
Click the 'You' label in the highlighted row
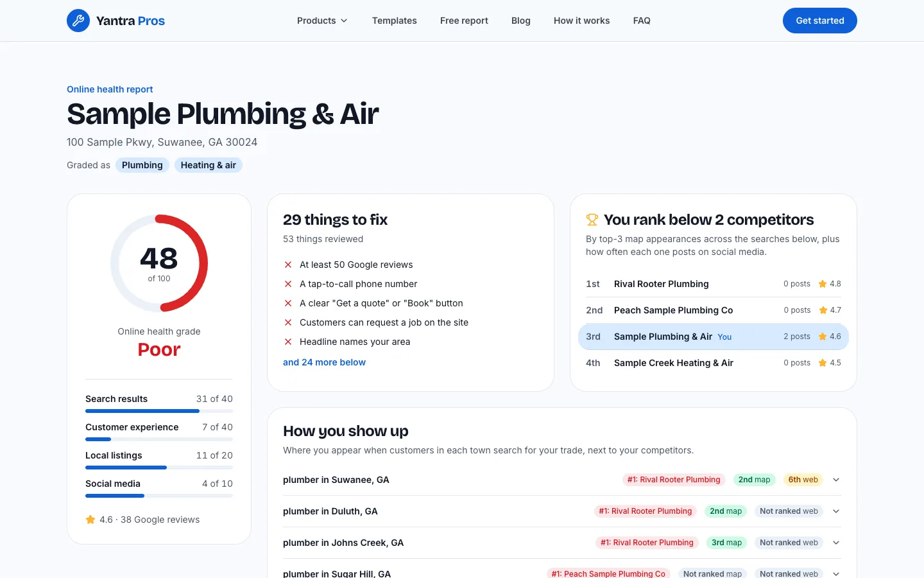coord(724,337)
